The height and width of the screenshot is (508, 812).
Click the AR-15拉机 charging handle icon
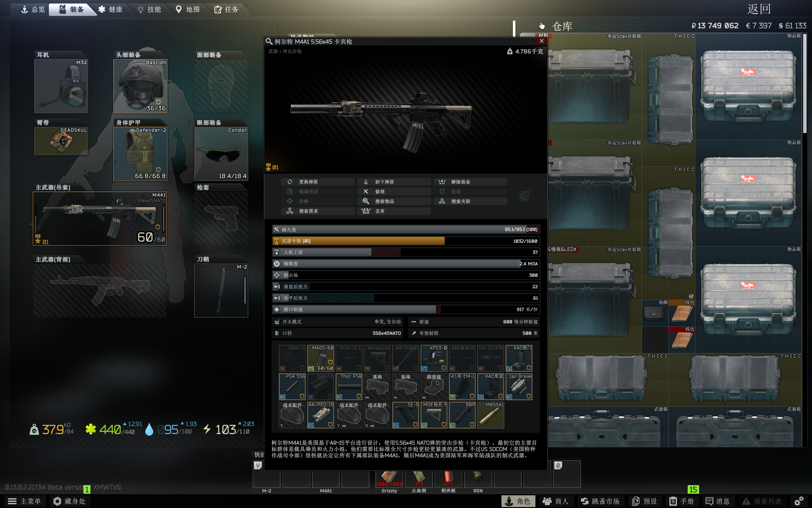406,358
